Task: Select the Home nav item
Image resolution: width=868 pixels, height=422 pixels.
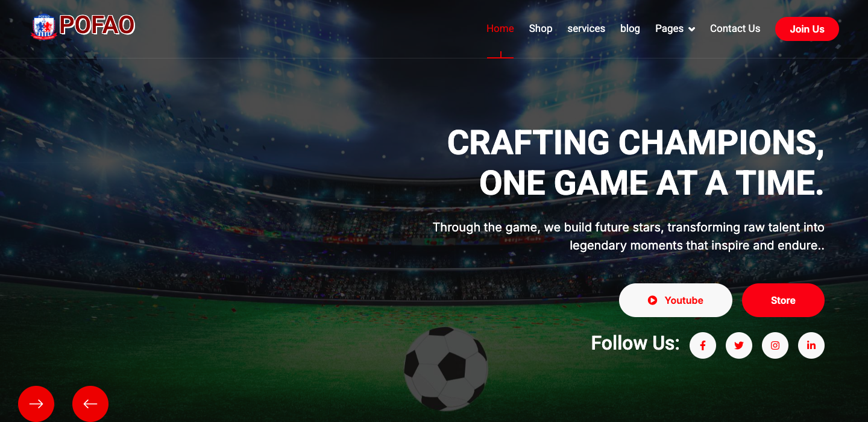Action: coord(500,28)
